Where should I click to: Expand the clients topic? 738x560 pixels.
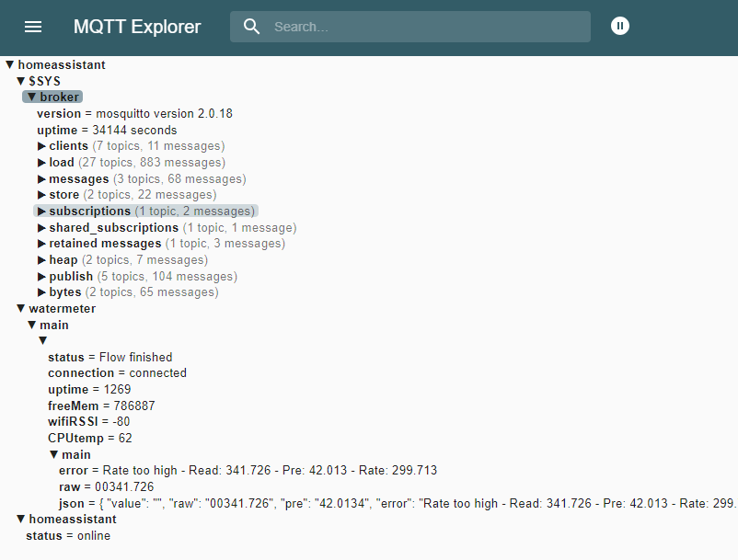41,146
